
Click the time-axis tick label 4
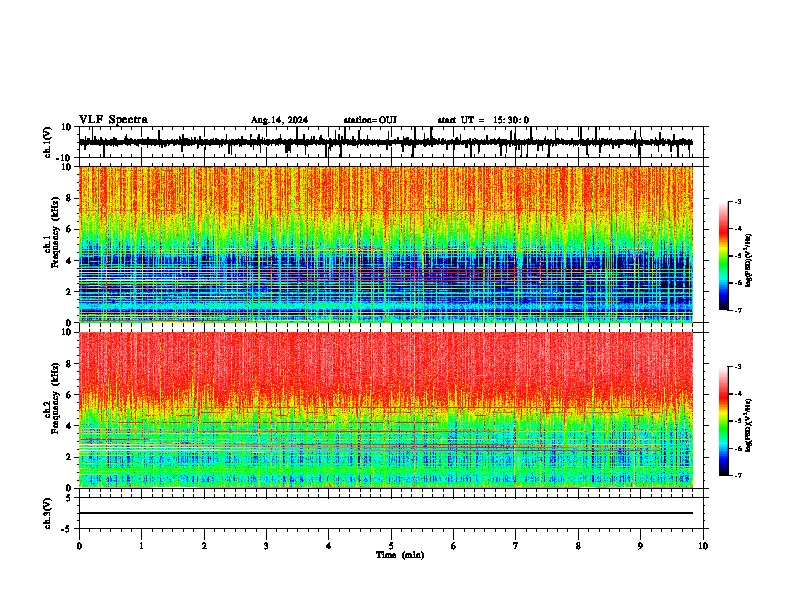(x=329, y=546)
